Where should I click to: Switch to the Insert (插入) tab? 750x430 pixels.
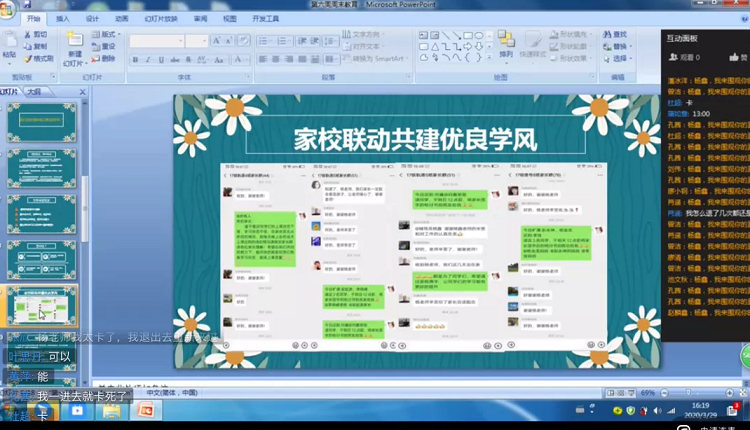(x=63, y=18)
